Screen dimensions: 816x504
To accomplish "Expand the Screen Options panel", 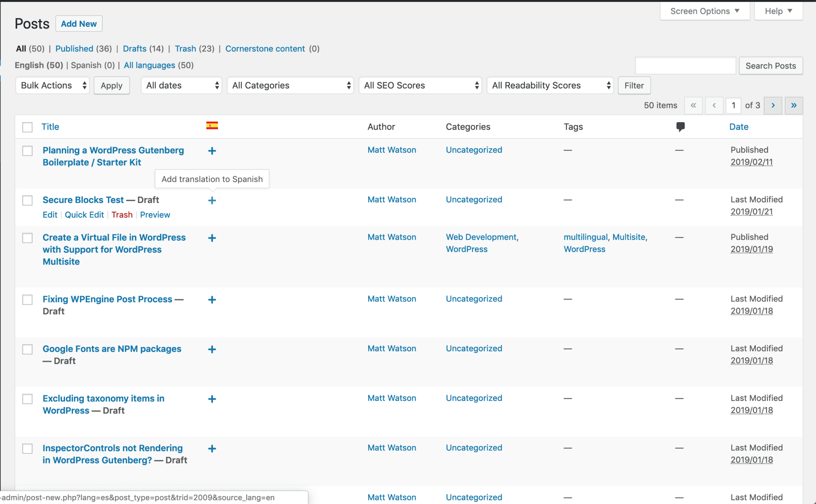I will click(705, 11).
